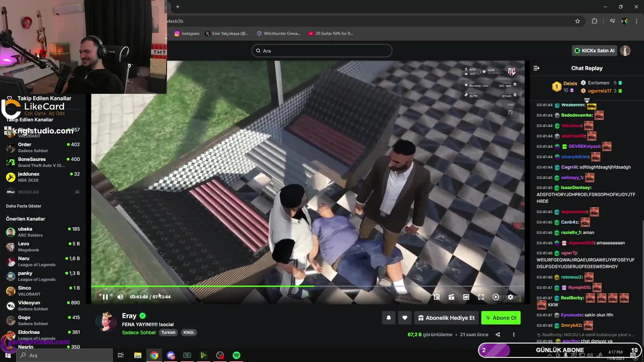Open Order channel in sidebar
The image size is (644, 362).
coord(43,147)
